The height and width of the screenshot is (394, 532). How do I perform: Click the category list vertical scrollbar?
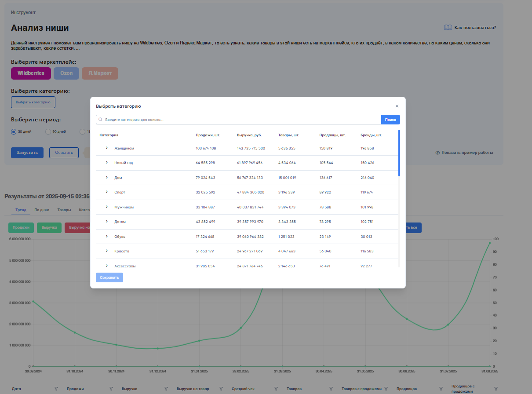pyautogui.click(x=399, y=153)
